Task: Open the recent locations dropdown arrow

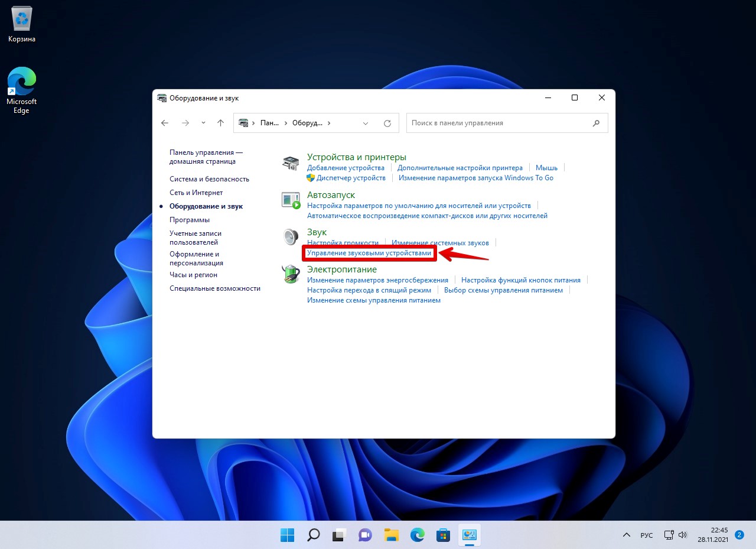Action: click(203, 123)
